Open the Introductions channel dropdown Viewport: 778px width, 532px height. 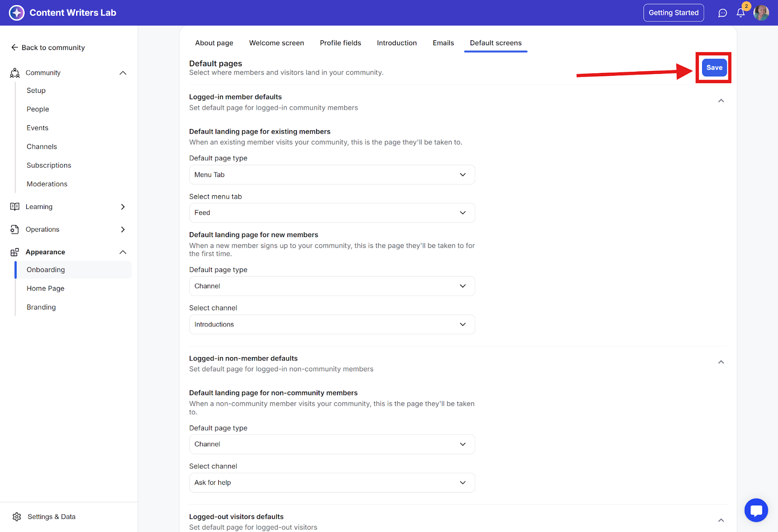coord(332,325)
